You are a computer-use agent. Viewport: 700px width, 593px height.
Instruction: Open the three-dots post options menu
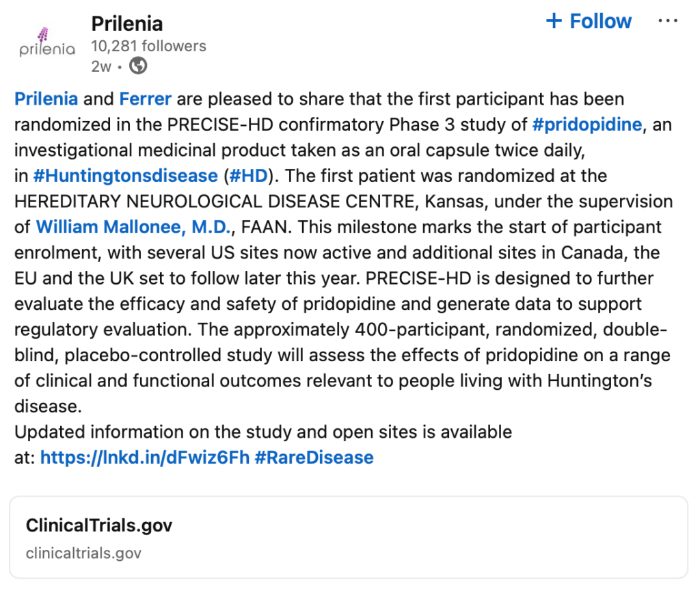[x=668, y=21]
